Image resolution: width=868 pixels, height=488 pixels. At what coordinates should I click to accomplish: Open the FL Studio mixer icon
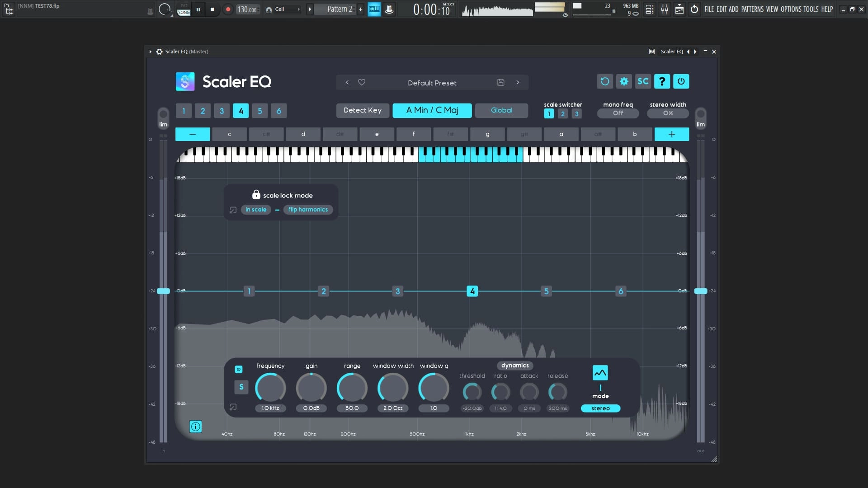tap(665, 9)
